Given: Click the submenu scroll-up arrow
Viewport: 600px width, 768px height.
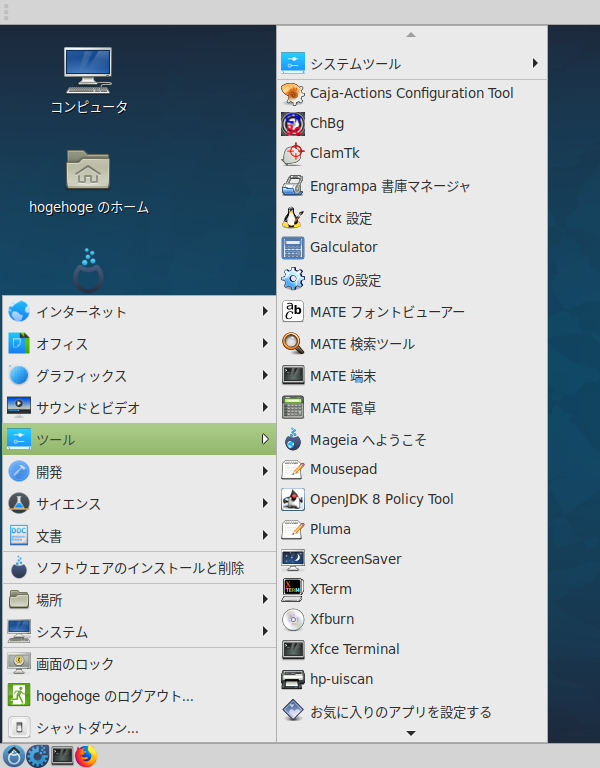Looking at the screenshot, I should pyautogui.click(x=411, y=35).
